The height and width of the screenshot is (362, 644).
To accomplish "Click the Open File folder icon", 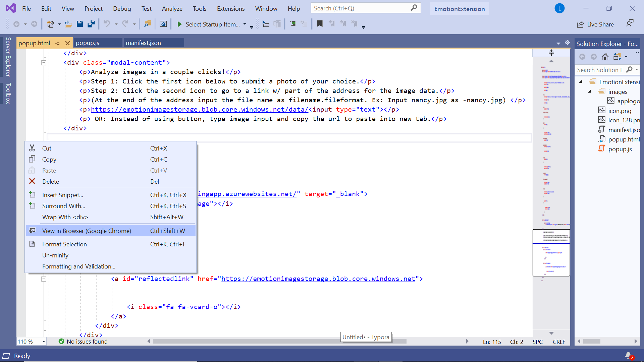I will click(68, 24).
